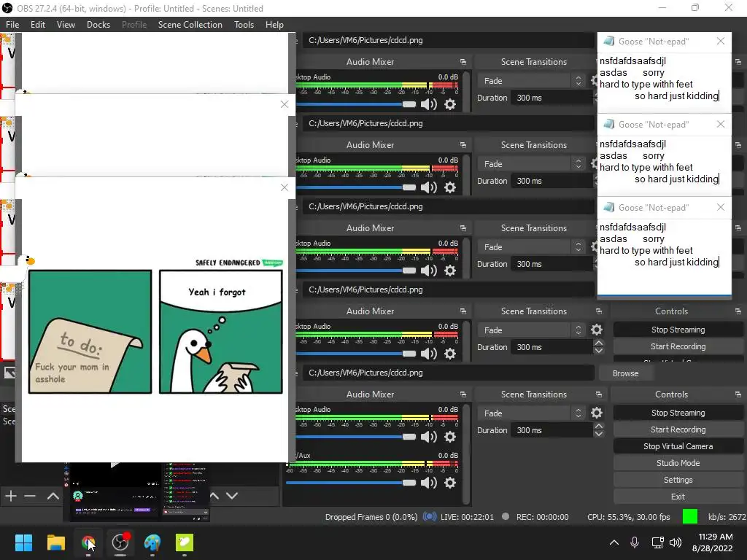Open third-from-top Fade transition dropdown
Viewport: 747px width, 560px height.
click(531, 246)
